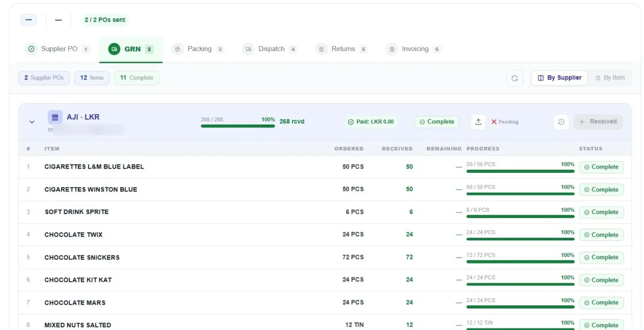Click the 268 rcvd text

292,122
